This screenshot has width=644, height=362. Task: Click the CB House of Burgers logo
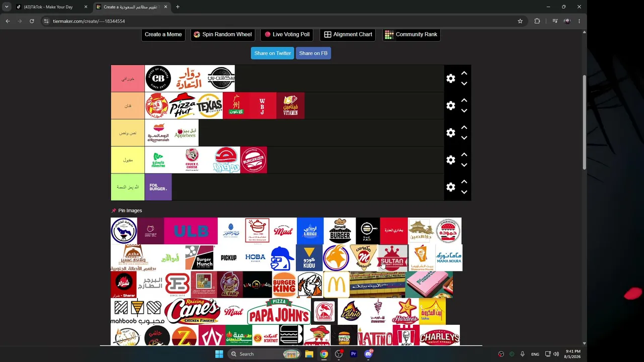[158, 78]
